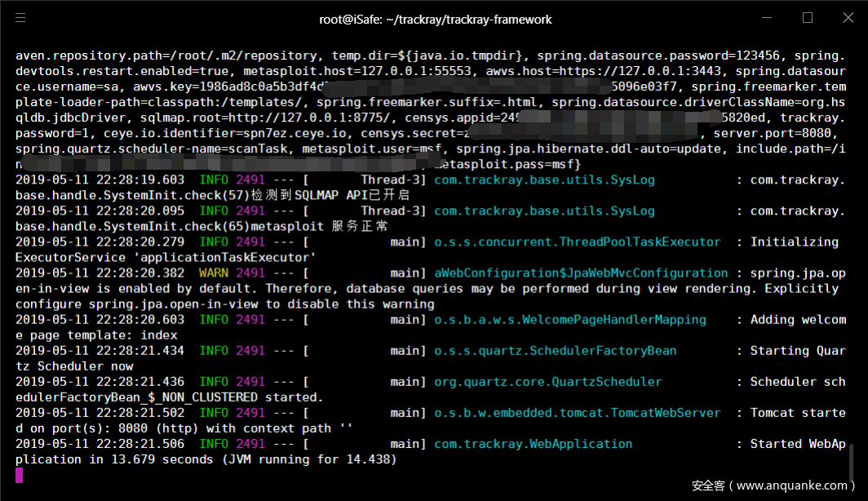The image size is (868, 501).
Task: Click the text configure spring.jpa.open-in-view
Action: coord(137,304)
